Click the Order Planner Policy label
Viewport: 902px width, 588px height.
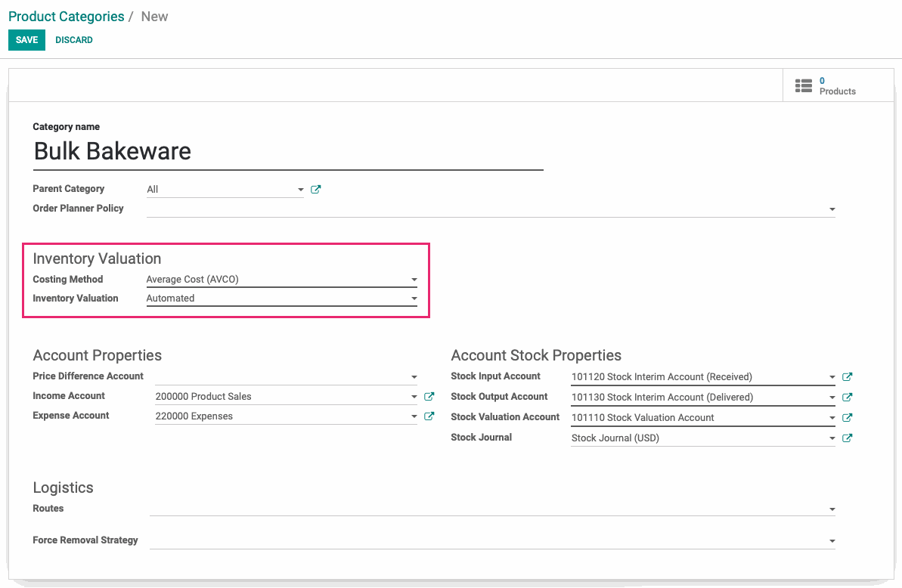tap(78, 208)
